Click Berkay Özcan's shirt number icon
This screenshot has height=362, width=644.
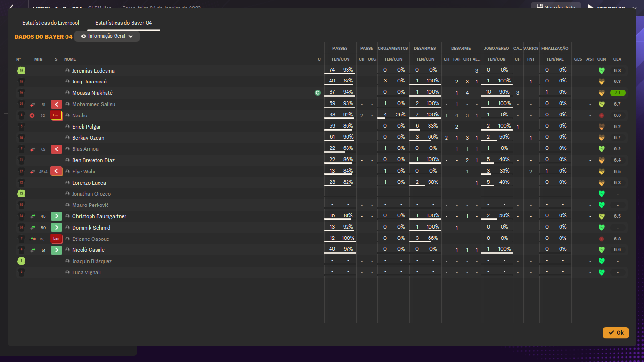pyautogui.click(x=21, y=138)
